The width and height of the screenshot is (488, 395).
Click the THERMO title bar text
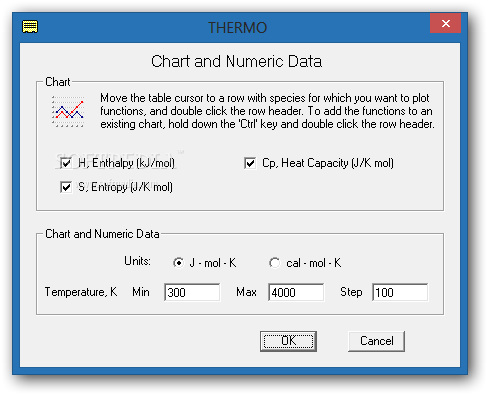[x=238, y=27]
